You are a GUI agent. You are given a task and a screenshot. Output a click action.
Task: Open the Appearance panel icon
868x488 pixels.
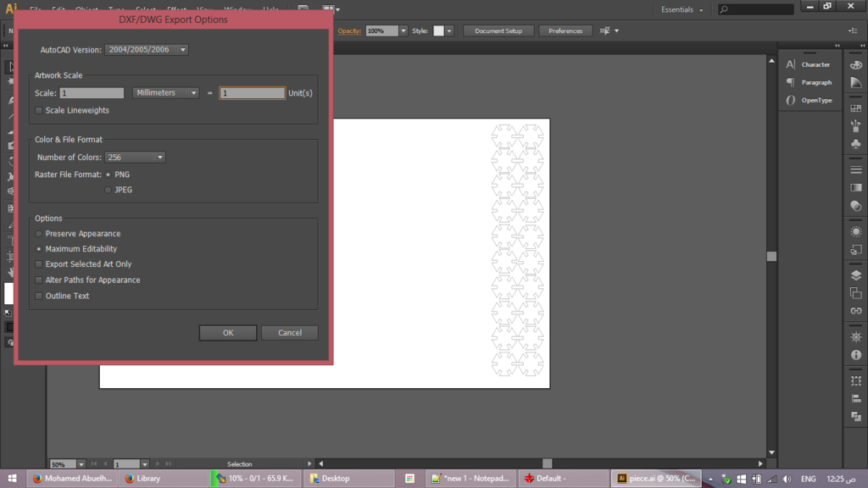click(856, 232)
